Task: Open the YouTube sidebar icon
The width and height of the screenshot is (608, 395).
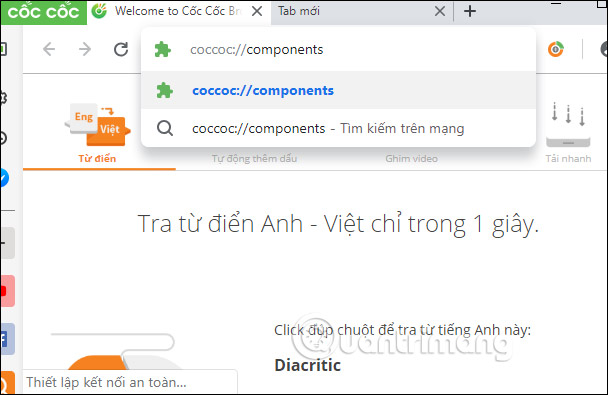Action: [x=7, y=291]
